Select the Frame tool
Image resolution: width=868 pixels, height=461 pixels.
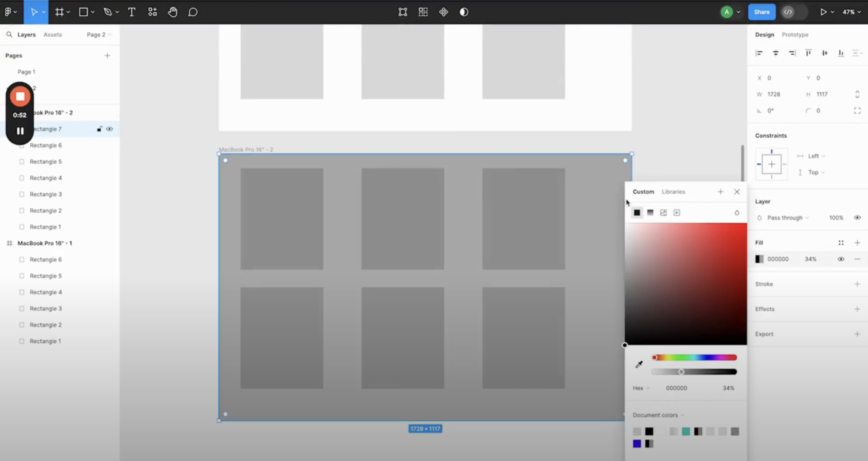click(x=60, y=12)
